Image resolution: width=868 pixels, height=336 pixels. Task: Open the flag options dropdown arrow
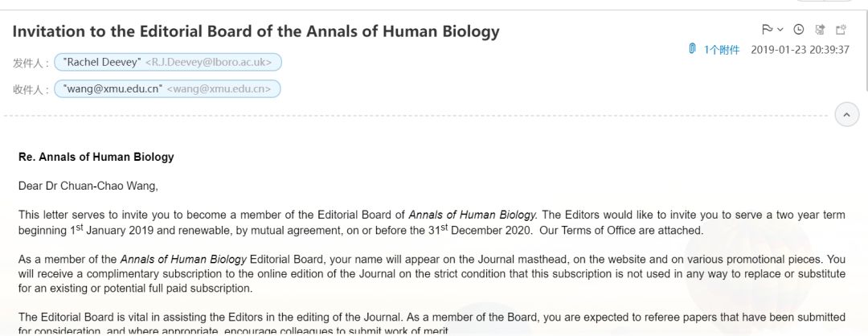point(780,30)
